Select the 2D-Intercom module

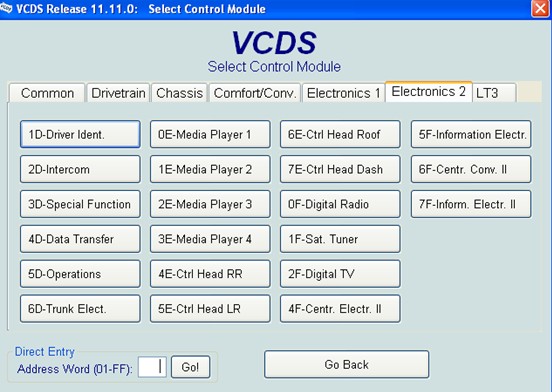click(80, 169)
